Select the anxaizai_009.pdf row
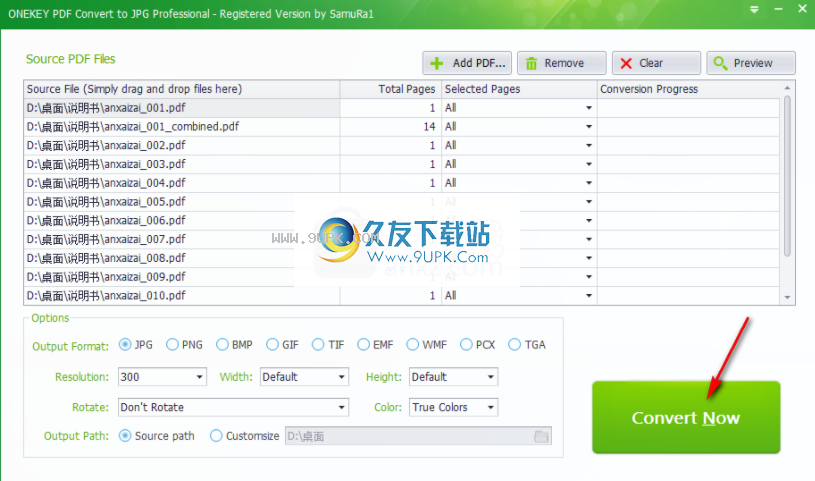Screen dimensions: 815x481 pyautogui.click(x=401, y=277)
